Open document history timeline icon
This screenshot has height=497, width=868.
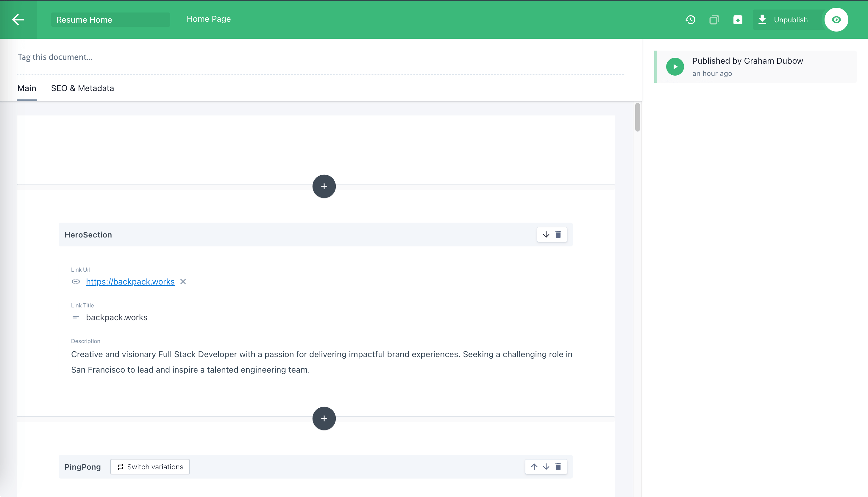(690, 20)
